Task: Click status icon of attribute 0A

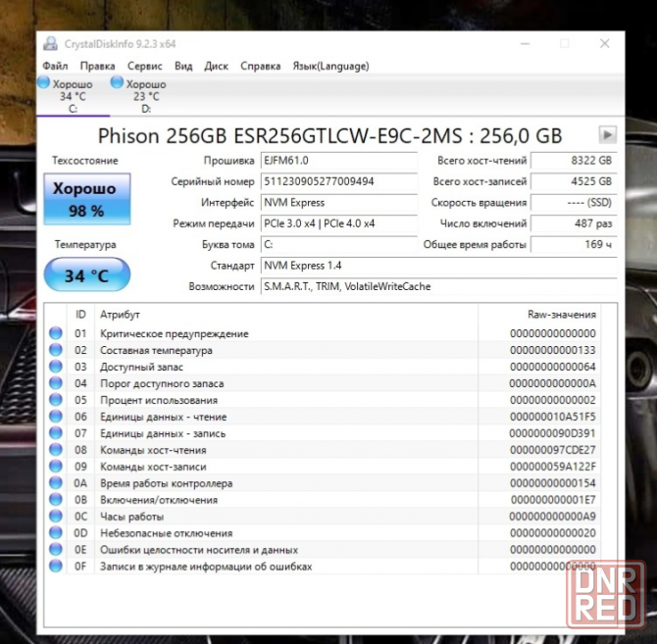Action: pos(56,483)
